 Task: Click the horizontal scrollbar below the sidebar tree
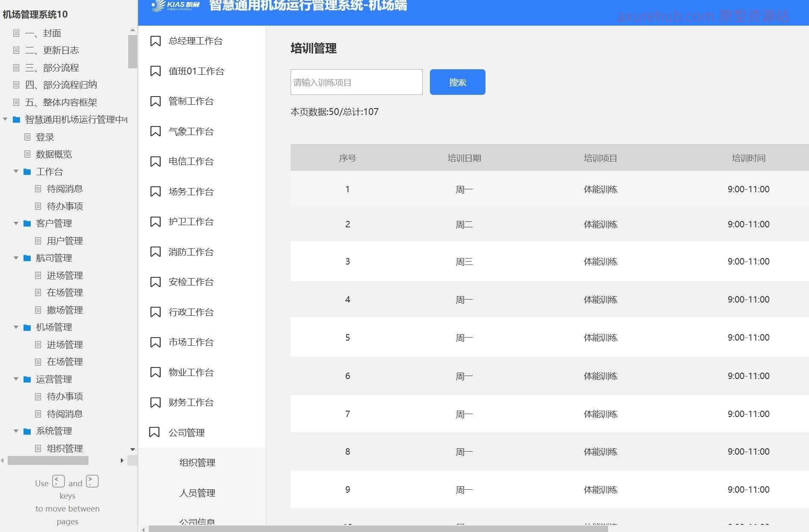click(48, 460)
